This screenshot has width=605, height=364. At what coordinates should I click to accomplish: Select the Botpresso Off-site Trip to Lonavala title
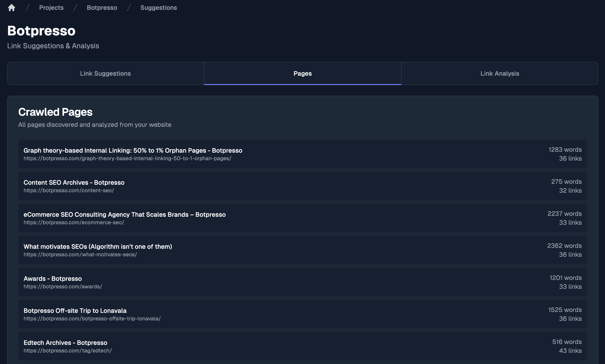click(x=75, y=311)
